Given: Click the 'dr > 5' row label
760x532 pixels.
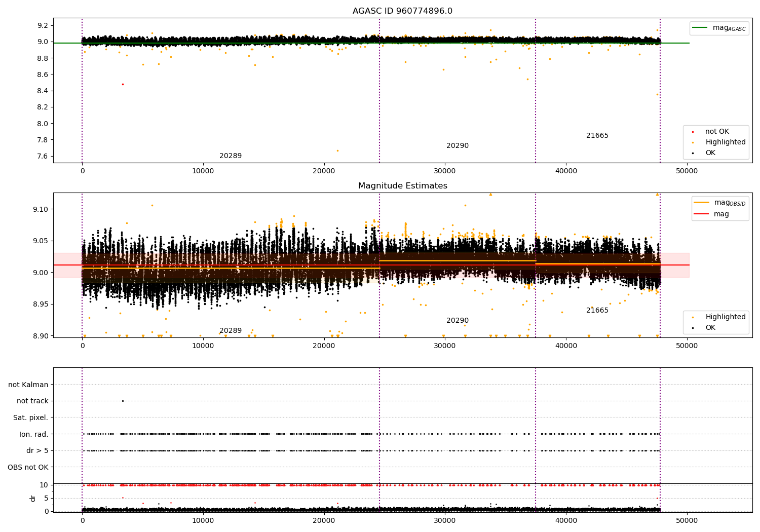Looking at the screenshot, I should [x=37, y=451].
